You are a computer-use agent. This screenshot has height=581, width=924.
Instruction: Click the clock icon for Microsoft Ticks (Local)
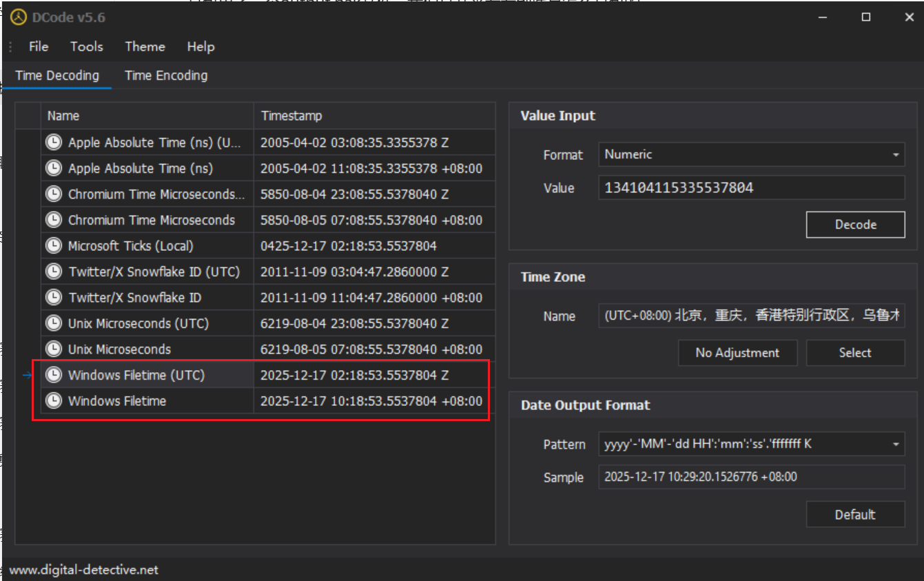coord(53,246)
